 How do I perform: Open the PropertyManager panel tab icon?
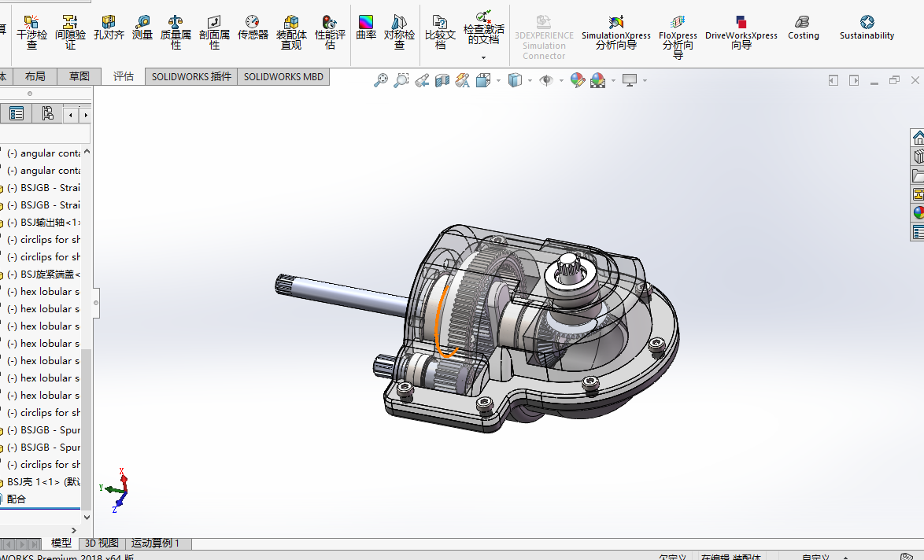coord(16,114)
